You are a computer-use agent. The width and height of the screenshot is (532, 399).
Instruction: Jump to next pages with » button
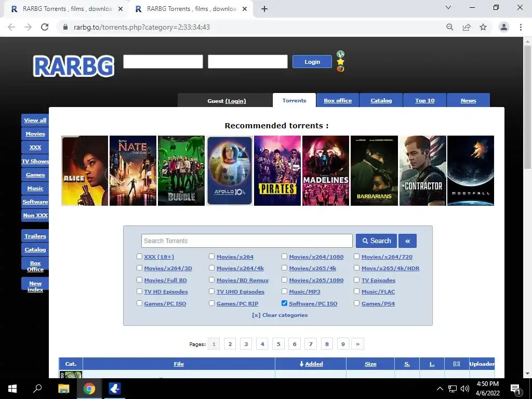[357, 344]
